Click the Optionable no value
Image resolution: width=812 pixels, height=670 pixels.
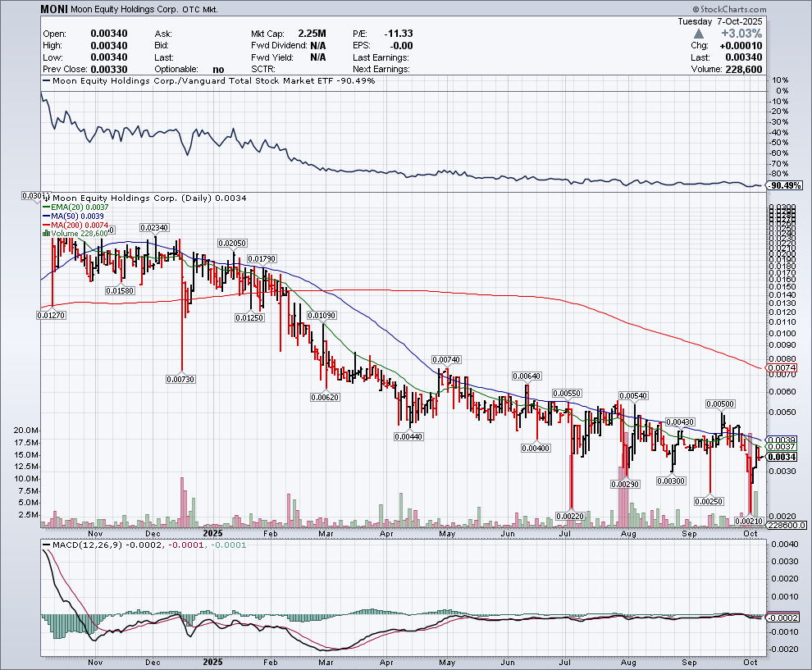click(218, 70)
